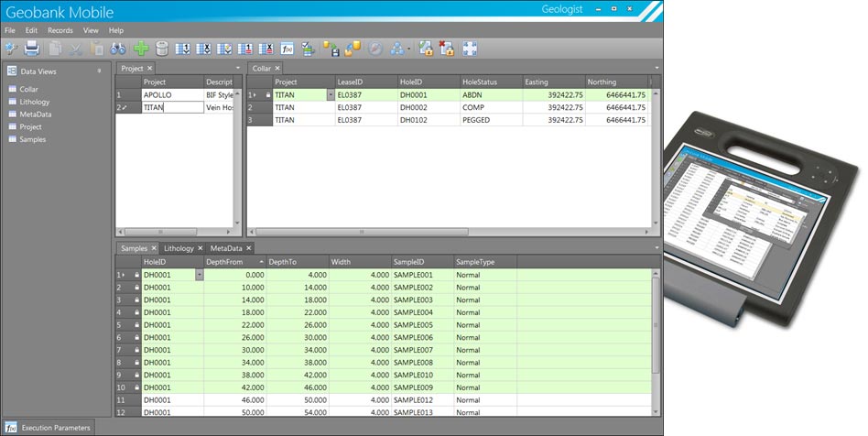868x436 pixels.
Task: Close the Project tab
Action: [149, 68]
